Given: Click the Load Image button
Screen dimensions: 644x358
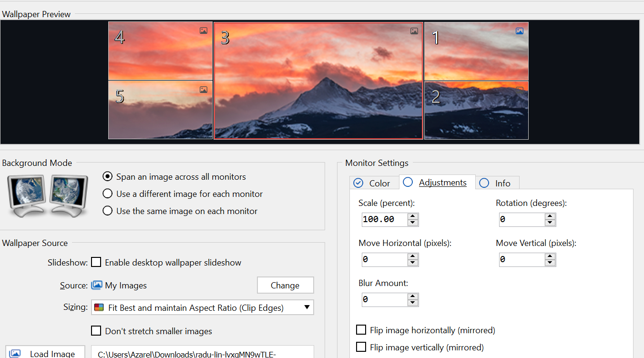Looking at the screenshot, I should (x=45, y=353).
